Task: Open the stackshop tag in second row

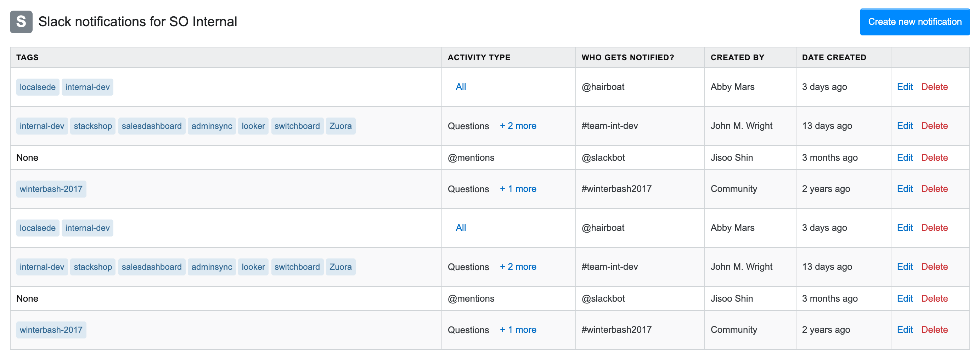Action: [x=93, y=126]
